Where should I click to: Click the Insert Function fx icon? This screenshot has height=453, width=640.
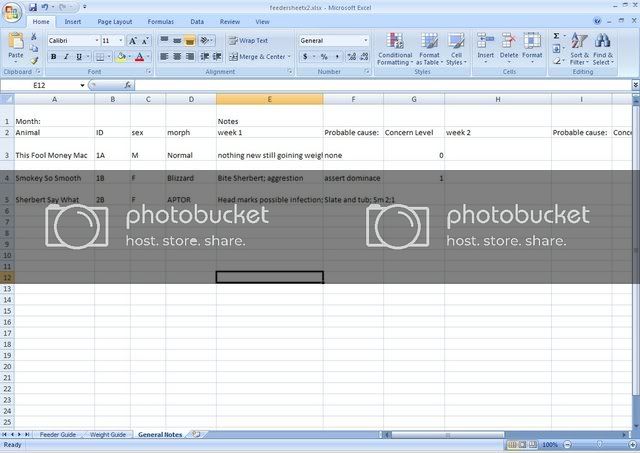coord(128,86)
